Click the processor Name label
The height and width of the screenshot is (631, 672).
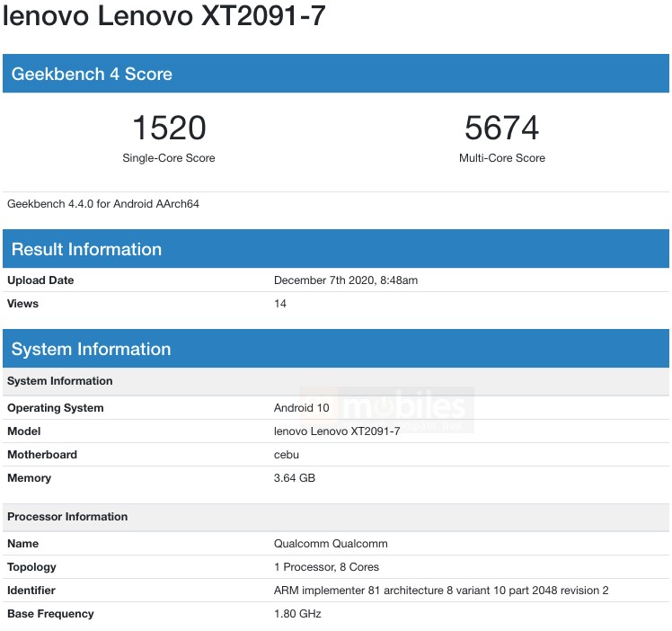(23, 544)
